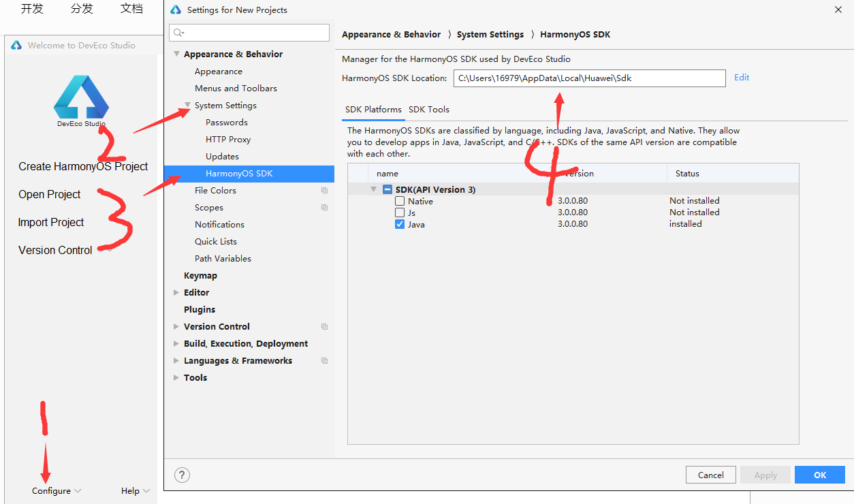Screen dimensions: 854x504
Task: Uncheck the Java SDK checkbox
Action: point(400,224)
